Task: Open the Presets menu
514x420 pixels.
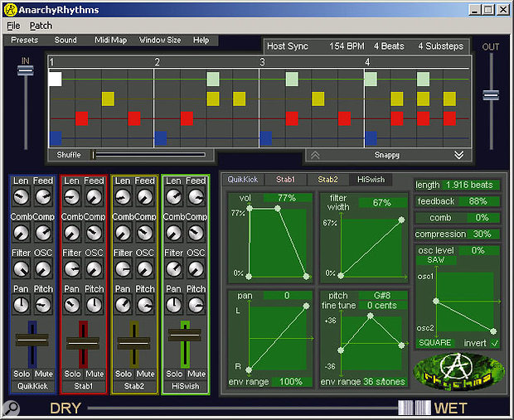Action: click(x=25, y=41)
